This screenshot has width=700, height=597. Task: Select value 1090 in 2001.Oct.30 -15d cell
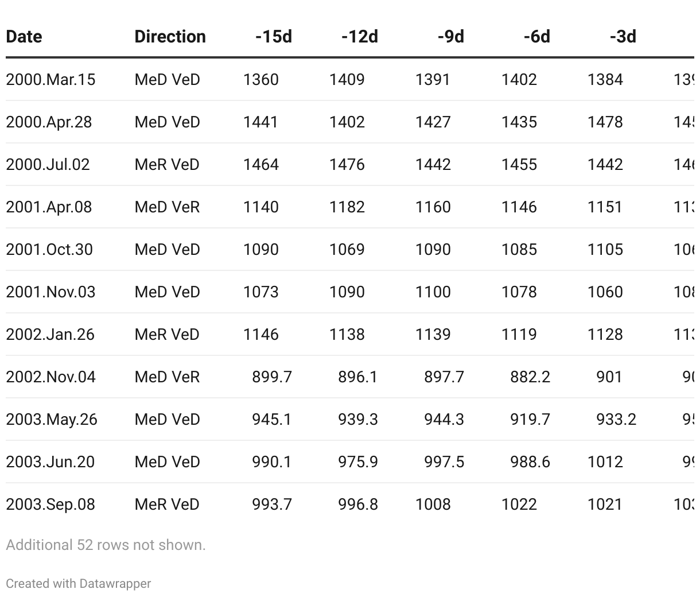coord(261,249)
